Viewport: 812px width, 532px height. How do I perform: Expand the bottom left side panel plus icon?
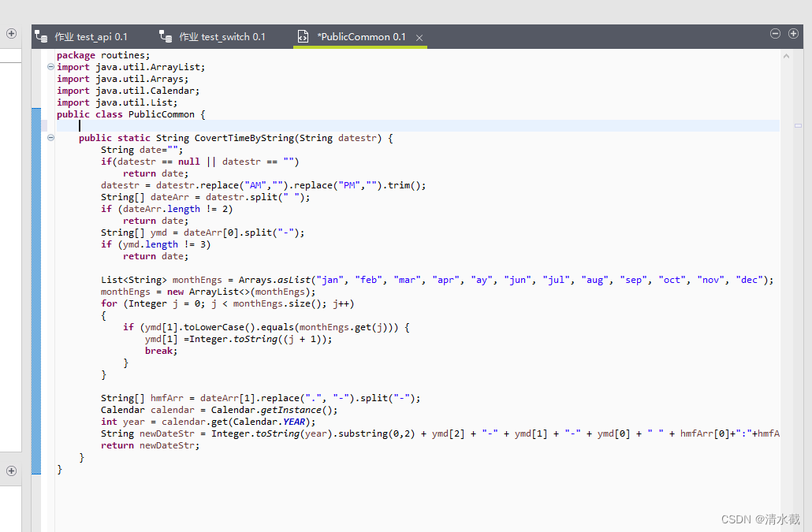coord(11,471)
